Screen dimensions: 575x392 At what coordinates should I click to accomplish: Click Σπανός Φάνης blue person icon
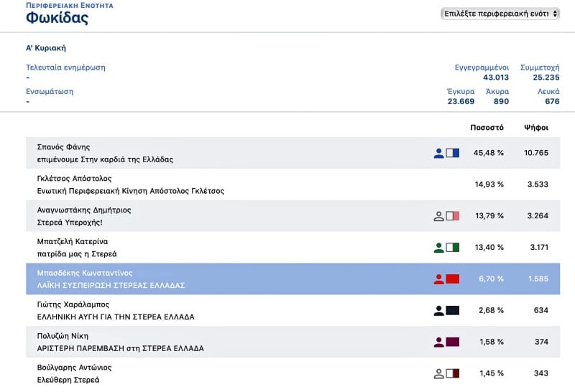click(x=438, y=153)
